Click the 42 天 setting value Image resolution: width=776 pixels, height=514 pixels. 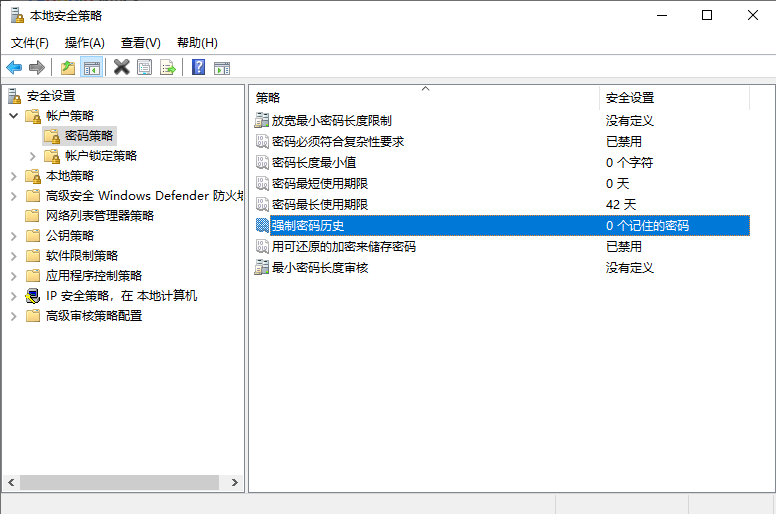[x=621, y=204]
